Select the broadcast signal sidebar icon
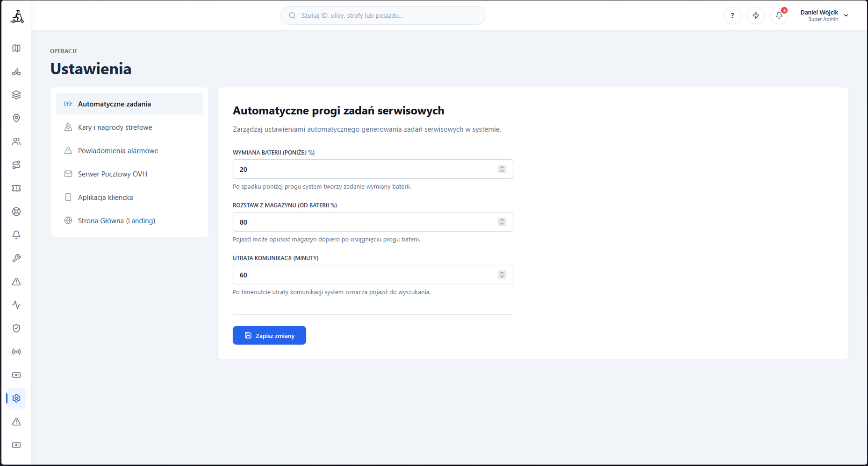Viewport: 868px width, 466px height. tap(16, 352)
